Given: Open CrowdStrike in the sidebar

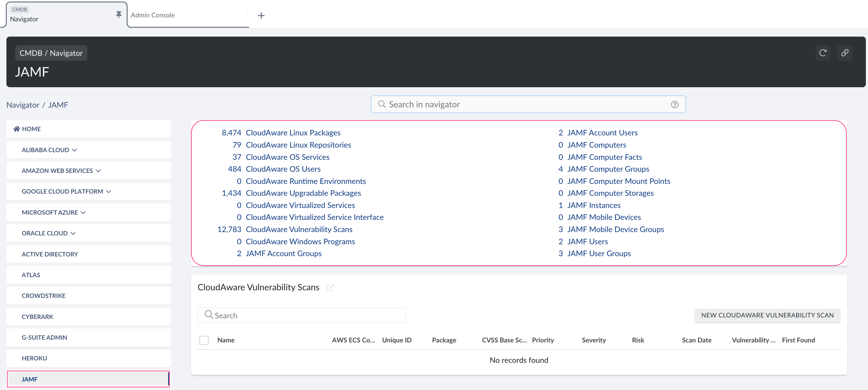Looking at the screenshot, I should [x=89, y=296].
